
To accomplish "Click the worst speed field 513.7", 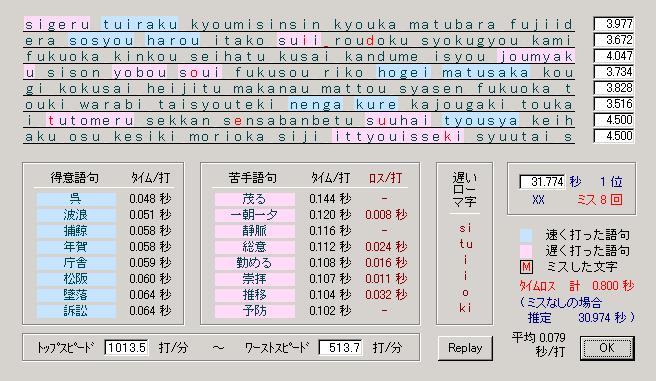I will (341, 347).
